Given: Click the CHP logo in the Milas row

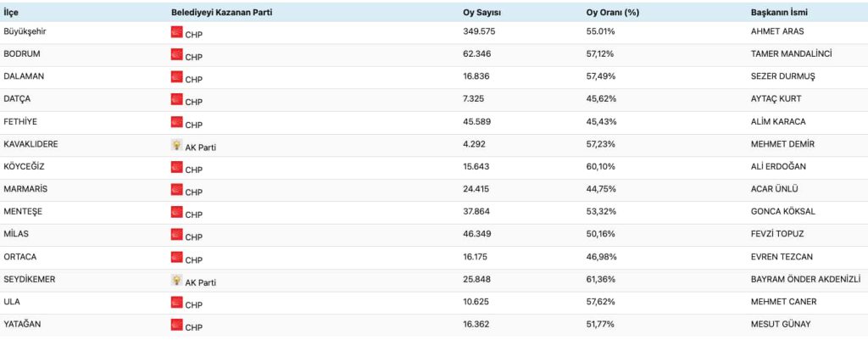Looking at the screenshot, I should tap(176, 235).
